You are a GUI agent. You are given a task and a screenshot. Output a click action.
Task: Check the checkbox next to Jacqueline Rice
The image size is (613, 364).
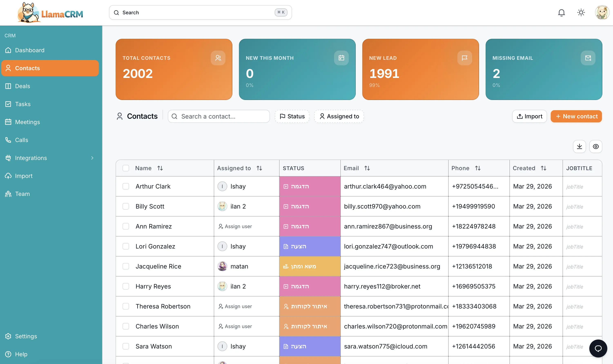pyautogui.click(x=126, y=266)
